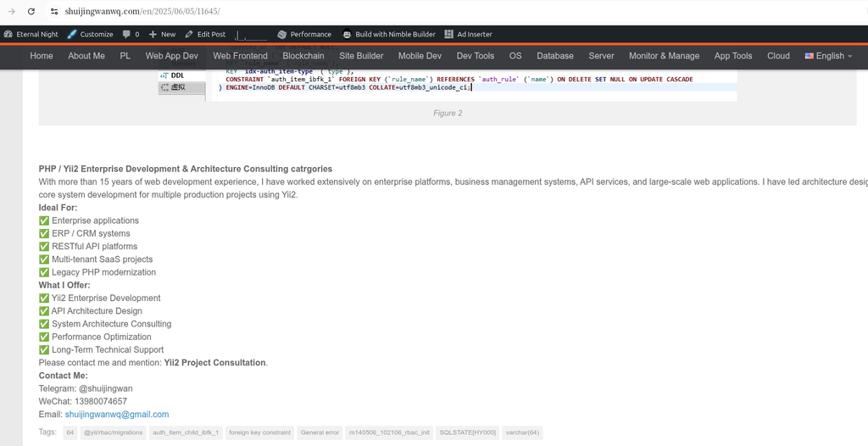Image resolution: width=868 pixels, height=446 pixels.
Task: Click Edit Post in admin bar
Action: point(205,35)
